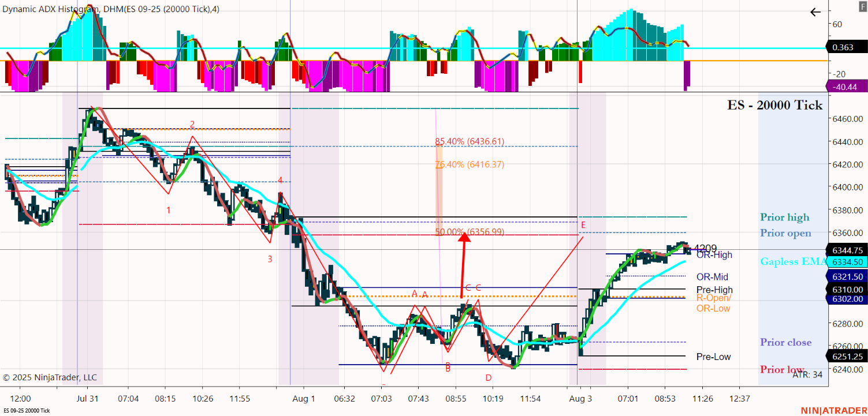Click the 07:04 time axis label
The width and height of the screenshot is (868, 416).
coord(128,398)
